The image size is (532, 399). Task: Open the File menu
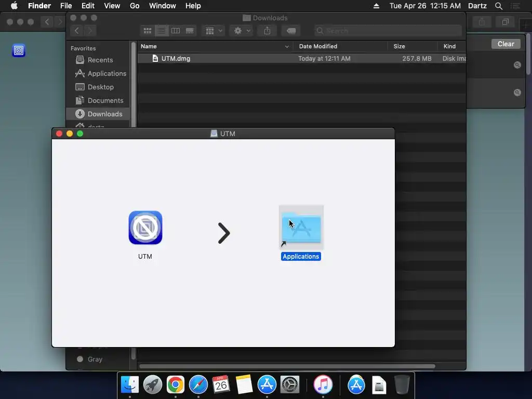pos(66,6)
